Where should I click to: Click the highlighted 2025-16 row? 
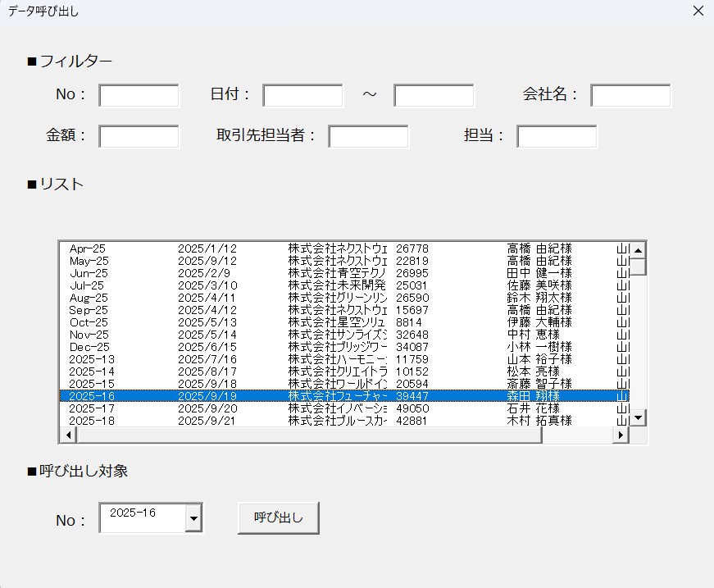(x=344, y=396)
